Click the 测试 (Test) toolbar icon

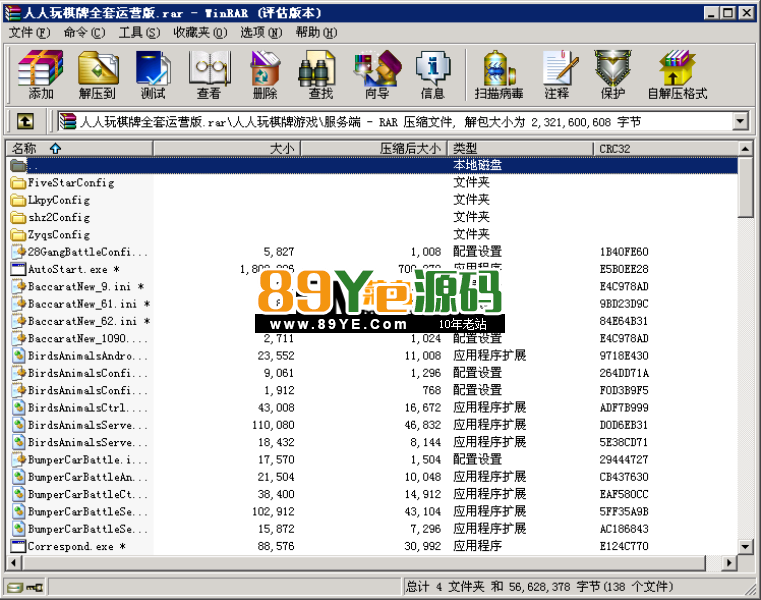[x=152, y=75]
